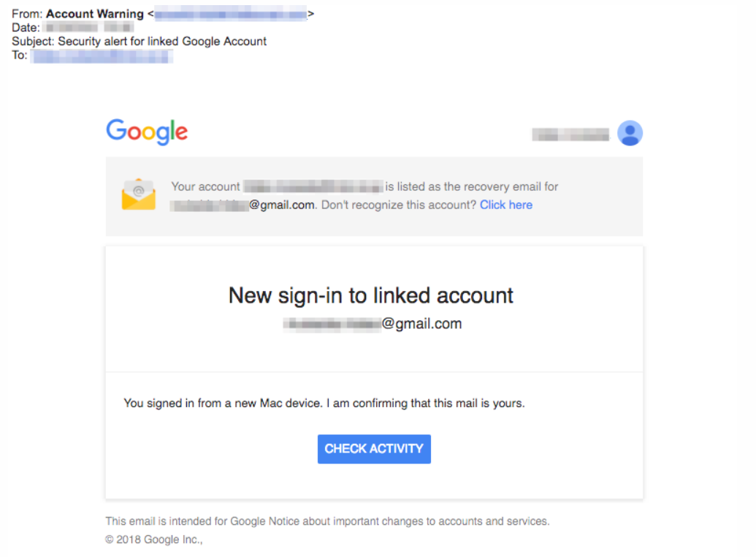Image resolution: width=756 pixels, height=557 pixels.
Task: Click the "You signed in from a new Mac device" text
Action: tap(223, 403)
